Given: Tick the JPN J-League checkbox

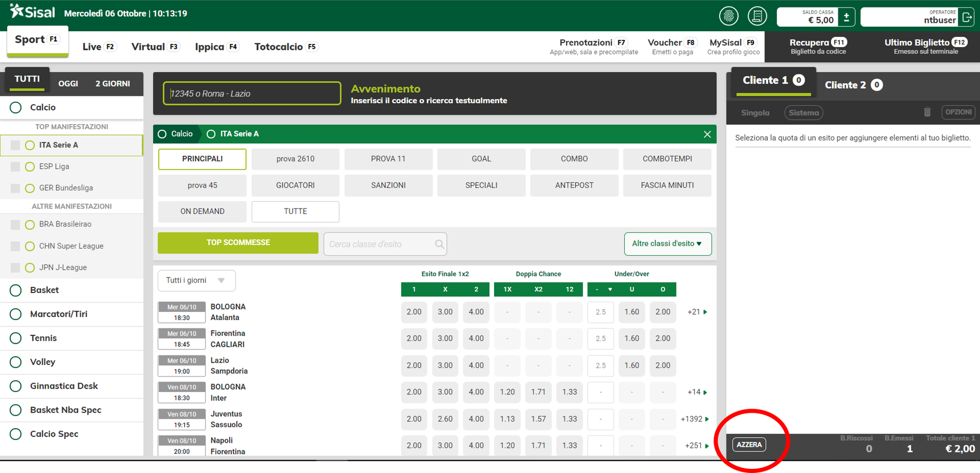Looking at the screenshot, I should pyautogui.click(x=15, y=268).
